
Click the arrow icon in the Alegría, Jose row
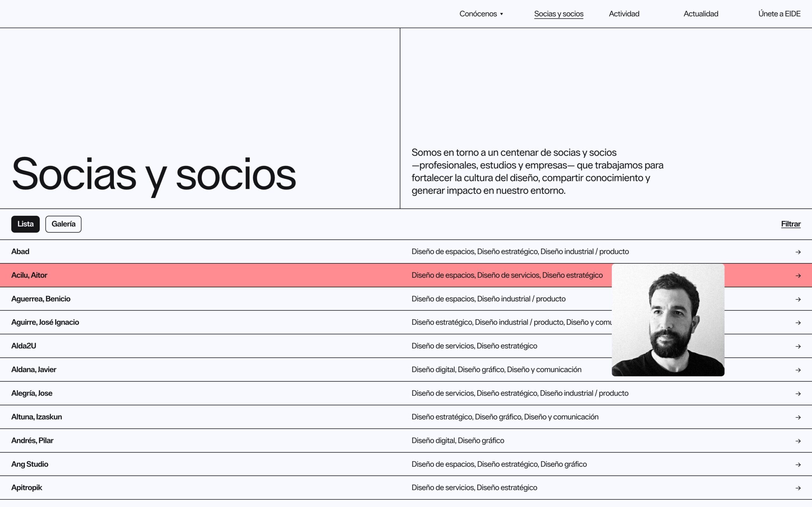tap(798, 393)
